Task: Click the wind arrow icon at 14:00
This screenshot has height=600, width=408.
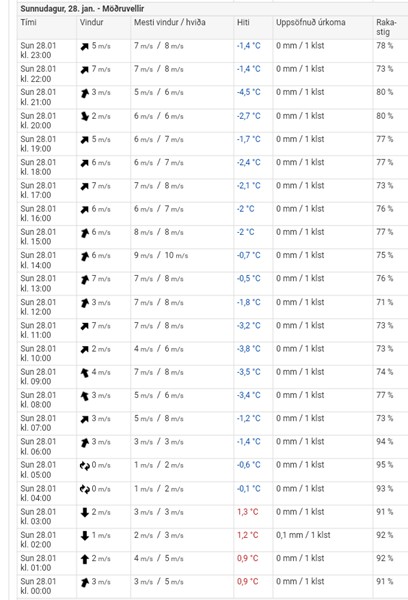Action: tap(85, 256)
